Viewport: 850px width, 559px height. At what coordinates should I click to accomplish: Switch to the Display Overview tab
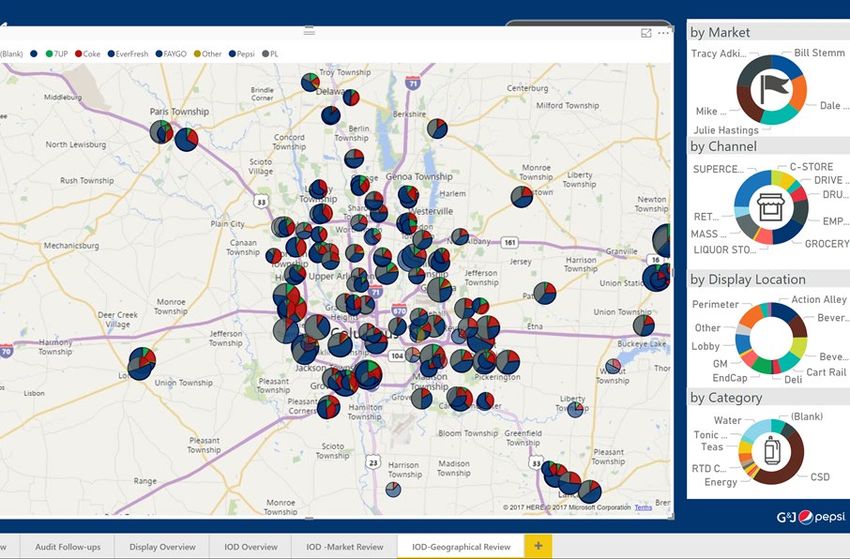click(x=162, y=547)
